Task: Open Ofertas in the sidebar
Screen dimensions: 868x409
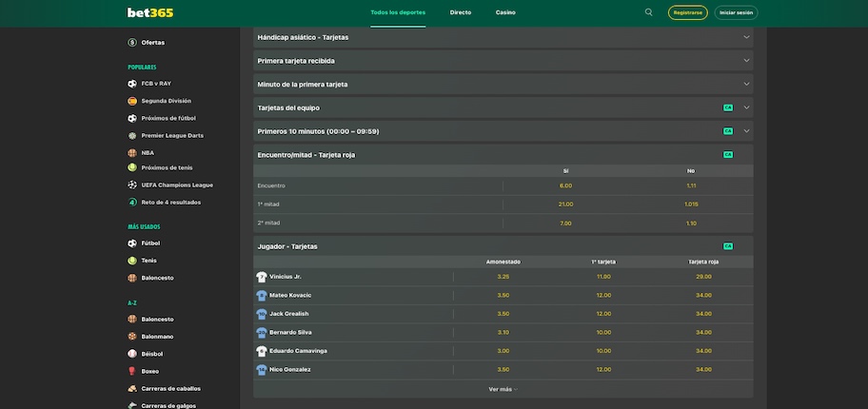Action: (x=153, y=43)
